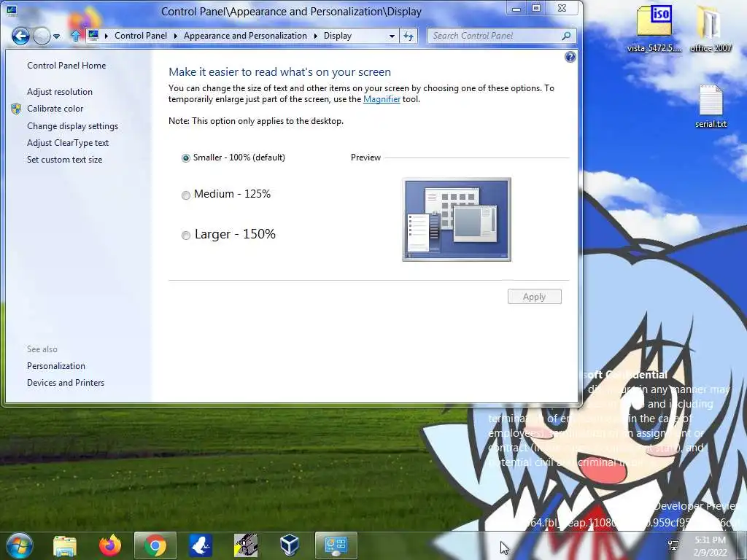Open the blue Help question mark
This screenshot has height=560, width=747.
pos(570,57)
